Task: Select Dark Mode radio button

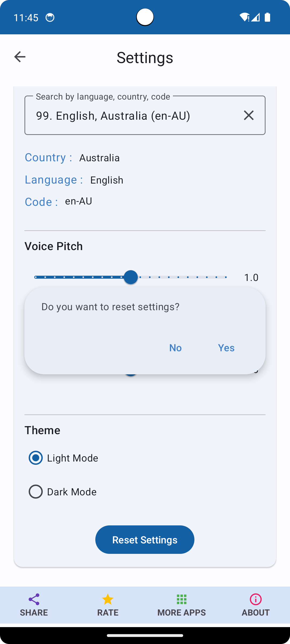Action: 36,492
